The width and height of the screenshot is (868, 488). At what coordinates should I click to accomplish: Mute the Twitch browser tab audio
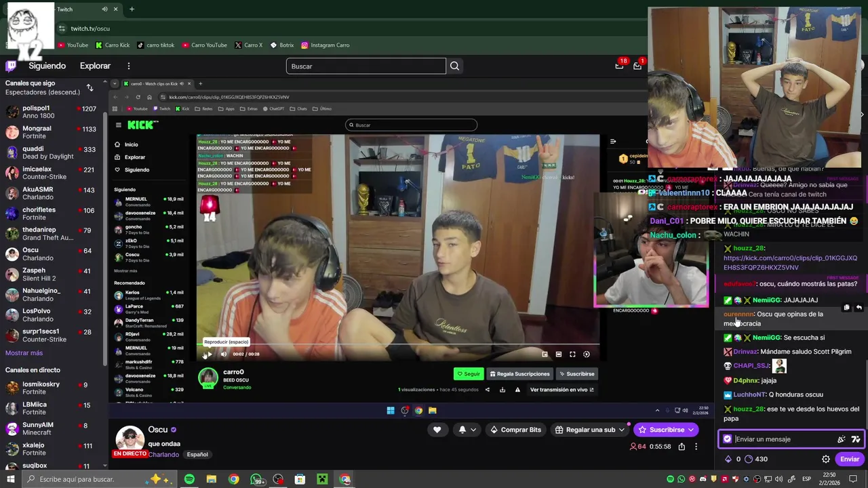pyautogui.click(x=104, y=9)
